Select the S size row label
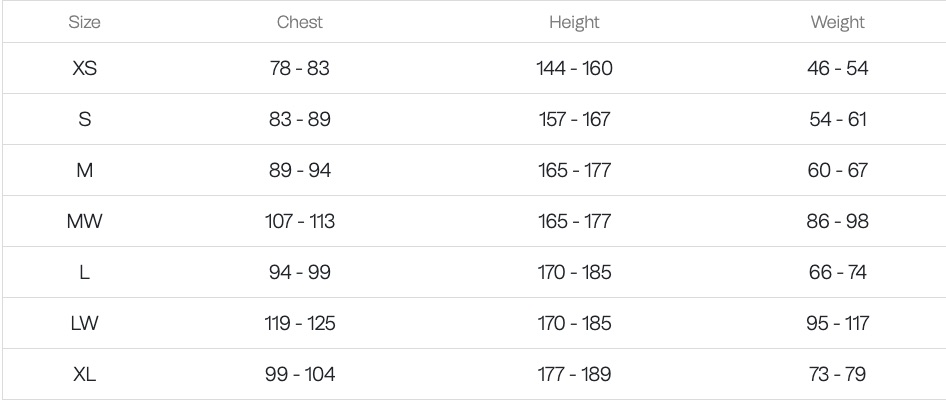This screenshot has width=946, height=400. click(x=84, y=119)
